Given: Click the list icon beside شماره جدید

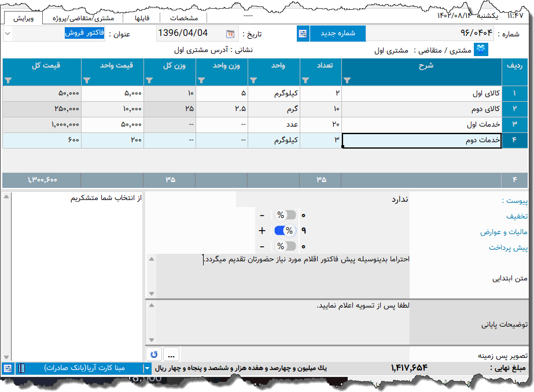Looking at the screenshot, I should (303, 34).
